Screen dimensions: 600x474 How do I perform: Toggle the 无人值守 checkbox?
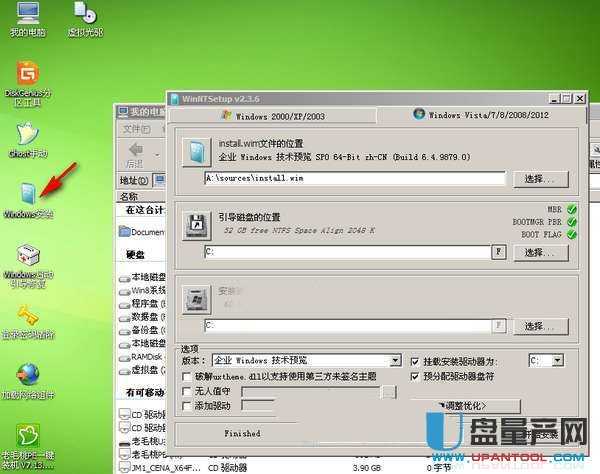(186, 391)
